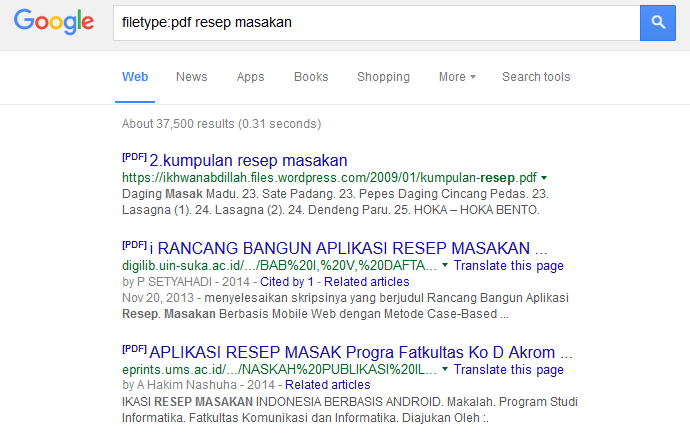The height and width of the screenshot is (448, 690).
Task: Open Search tools options
Action: coord(536,77)
